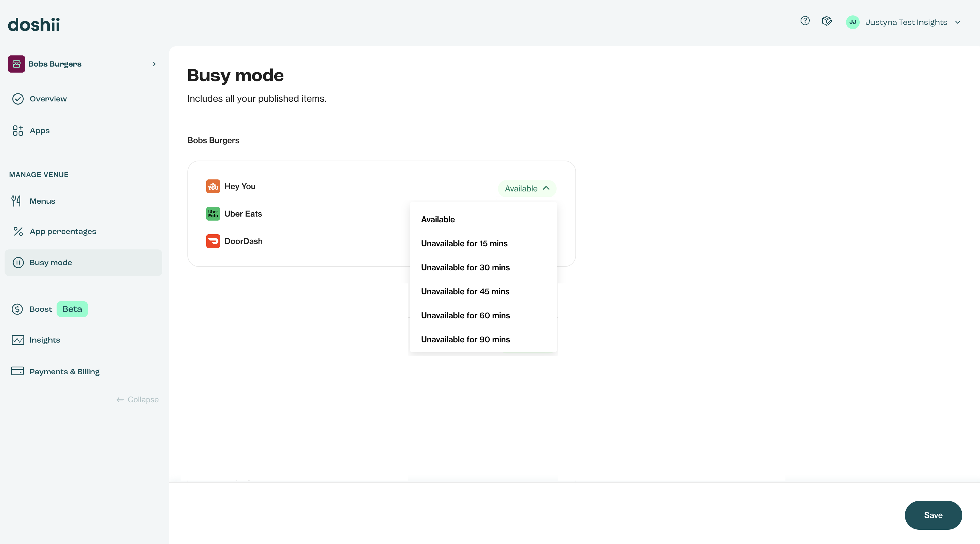Expand the Justyna Test Insights account menu
The height and width of the screenshot is (544, 980).
[957, 23]
